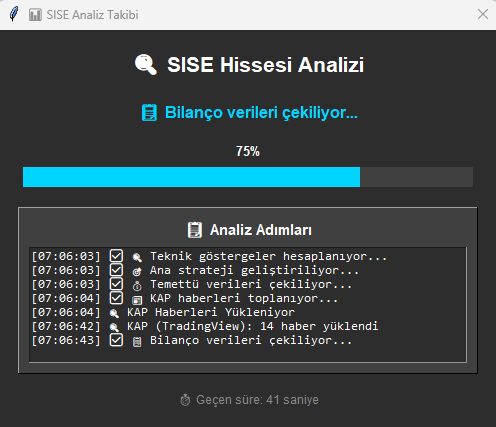Click the unfilled gray end of progress bar
The height and width of the screenshot is (427, 496).
(x=416, y=177)
